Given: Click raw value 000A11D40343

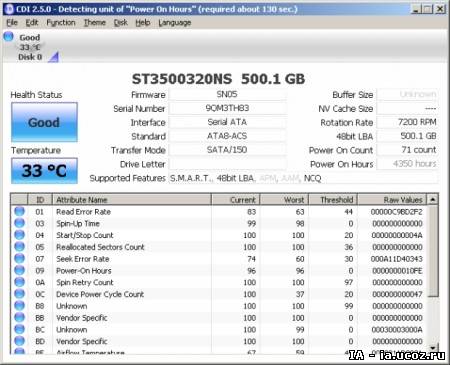Looking at the screenshot, I should coord(397,259).
